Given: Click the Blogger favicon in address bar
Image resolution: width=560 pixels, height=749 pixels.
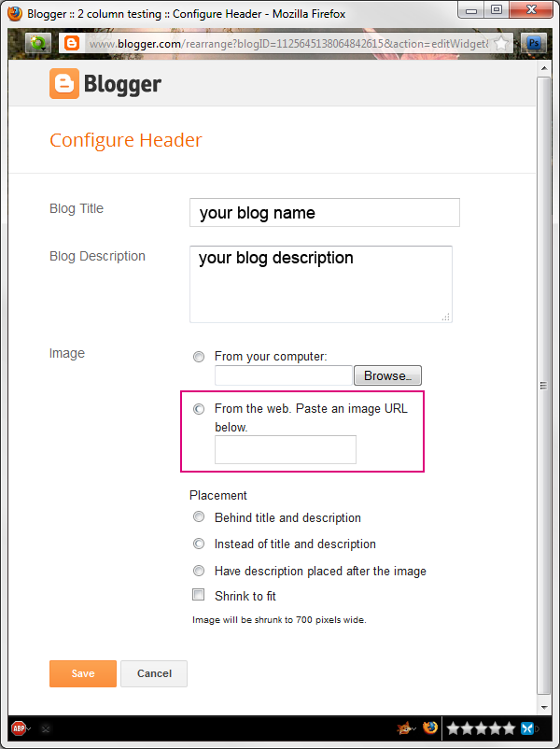Looking at the screenshot, I should (x=72, y=44).
